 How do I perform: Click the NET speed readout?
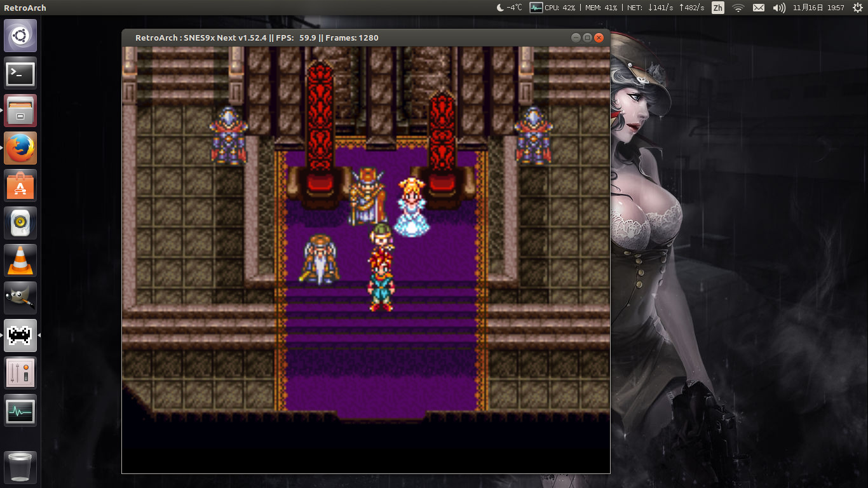click(665, 8)
